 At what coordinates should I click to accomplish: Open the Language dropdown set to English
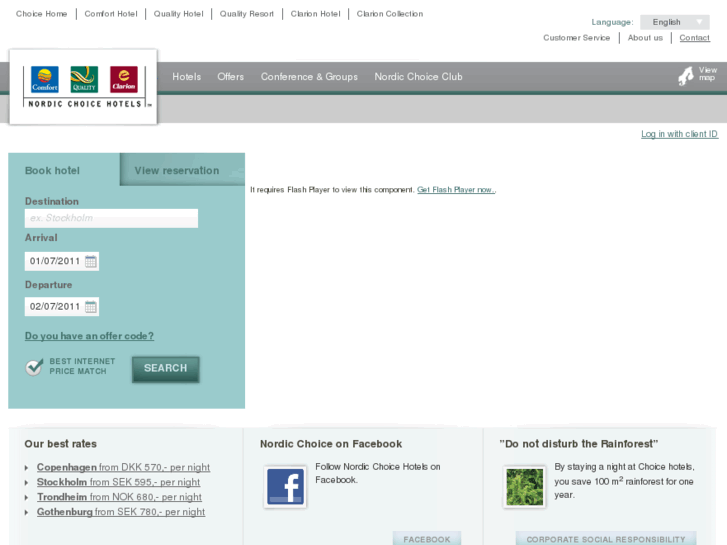click(x=675, y=22)
